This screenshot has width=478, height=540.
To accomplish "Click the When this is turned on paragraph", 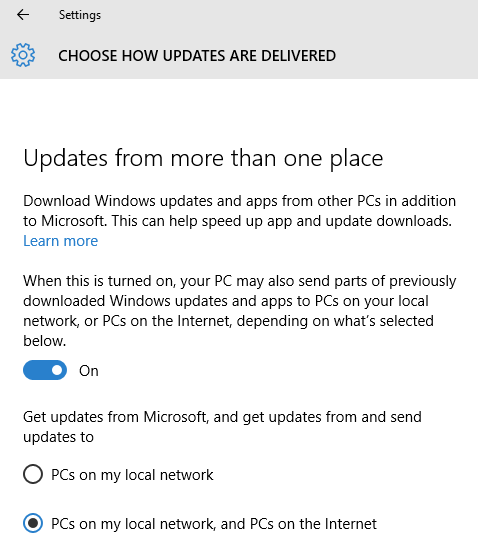I will [x=239, y=311].
